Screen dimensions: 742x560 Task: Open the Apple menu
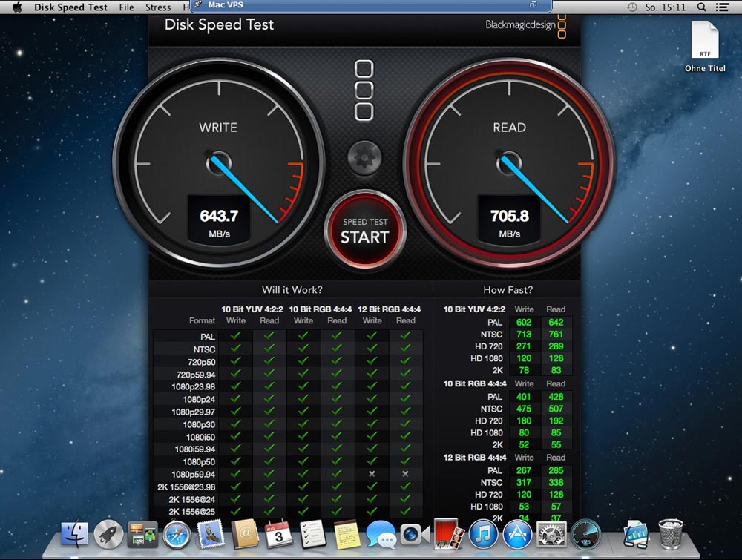coord(17,7)
